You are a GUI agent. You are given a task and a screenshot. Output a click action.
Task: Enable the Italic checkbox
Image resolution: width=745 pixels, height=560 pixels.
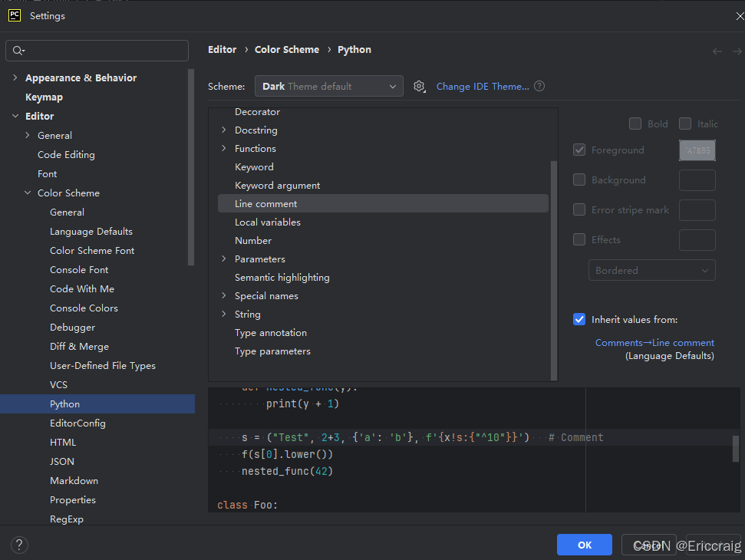[684, 124]
